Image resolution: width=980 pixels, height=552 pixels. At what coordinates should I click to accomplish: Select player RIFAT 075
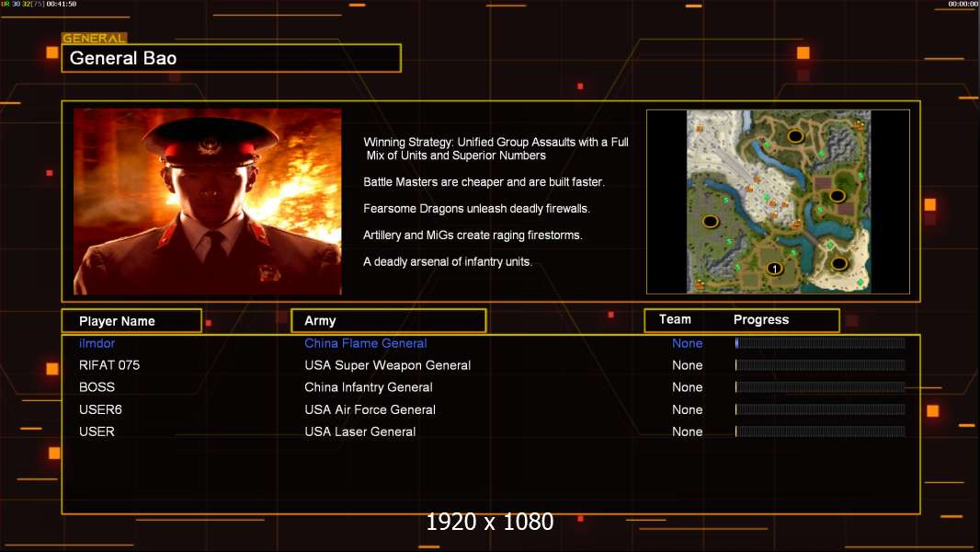109,365
